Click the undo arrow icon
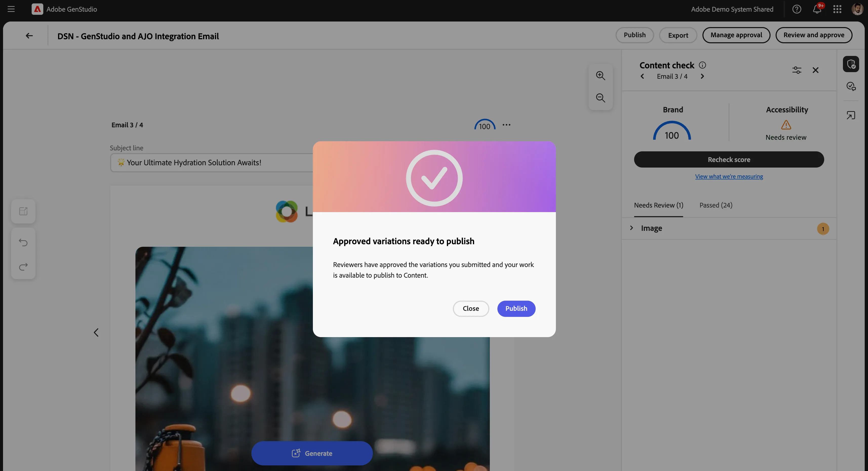This screenshot has height=471, width=868. pos(23,242)
